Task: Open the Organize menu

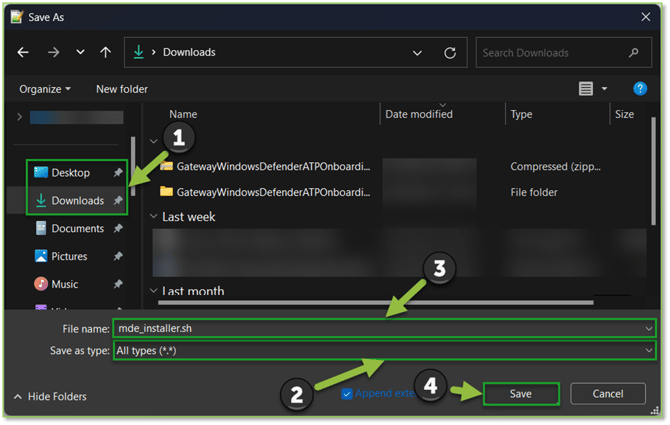Action: point(46,89)
